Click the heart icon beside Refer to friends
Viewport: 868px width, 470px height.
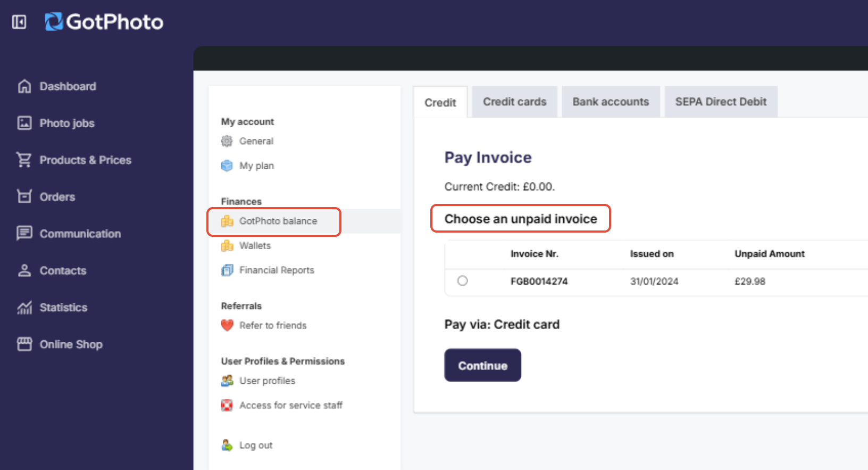[227, 325]
